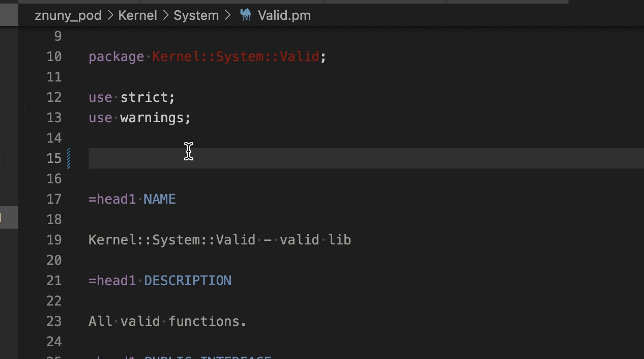Click '=head1' on the NAME line
Screen dimensions: 644x359
tap(112, 199)
